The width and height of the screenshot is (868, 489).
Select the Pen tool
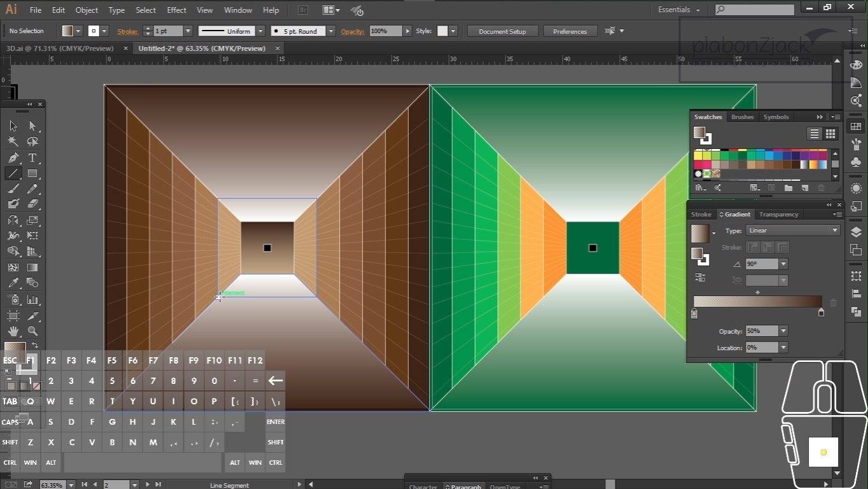coord(13,157)
